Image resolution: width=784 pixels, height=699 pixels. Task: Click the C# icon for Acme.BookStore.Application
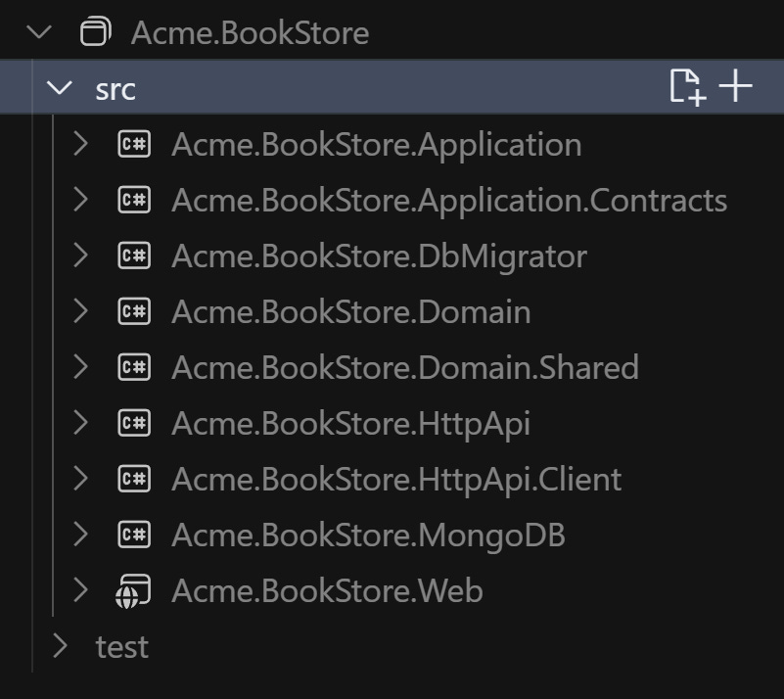(x=134, y=144)
